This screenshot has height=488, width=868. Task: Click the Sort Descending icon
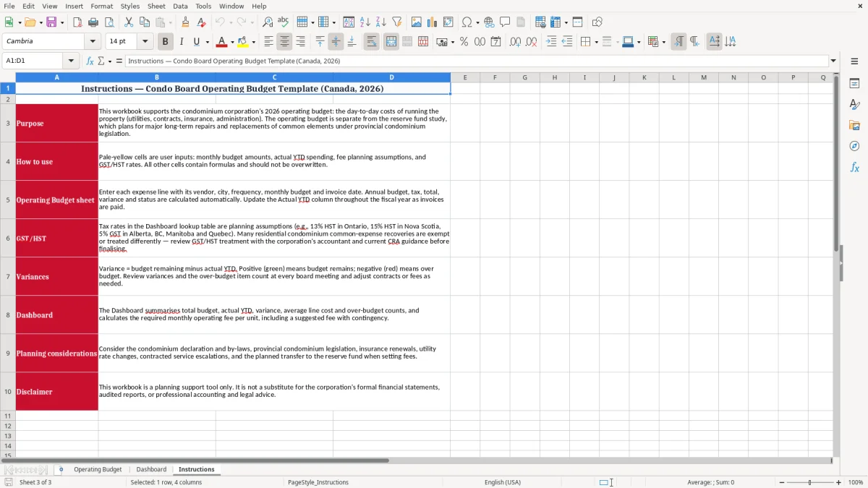click(x=380, y=22)
